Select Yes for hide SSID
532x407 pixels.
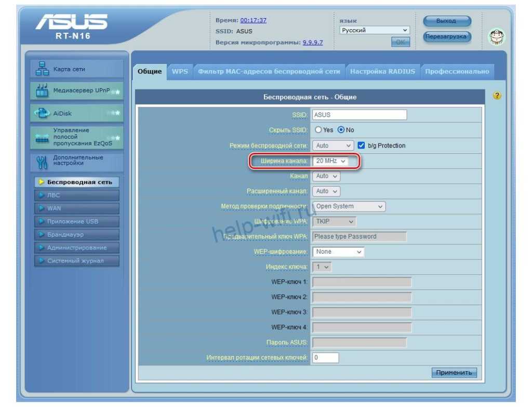click(x=318, y=130)
